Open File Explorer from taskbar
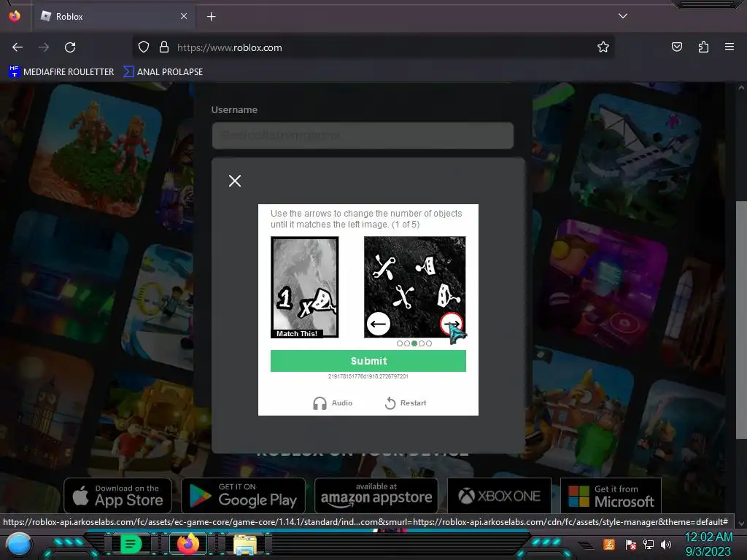 (x=245, y=545)
